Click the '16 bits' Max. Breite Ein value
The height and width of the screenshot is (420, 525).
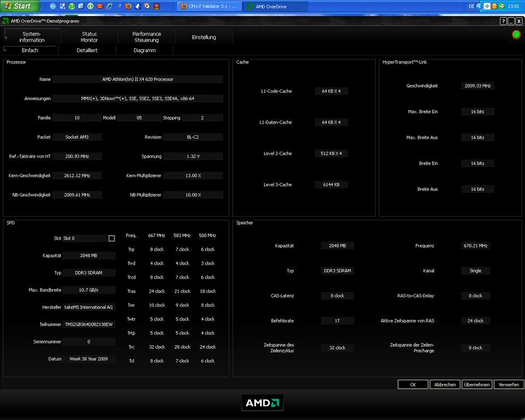[477, 112]
